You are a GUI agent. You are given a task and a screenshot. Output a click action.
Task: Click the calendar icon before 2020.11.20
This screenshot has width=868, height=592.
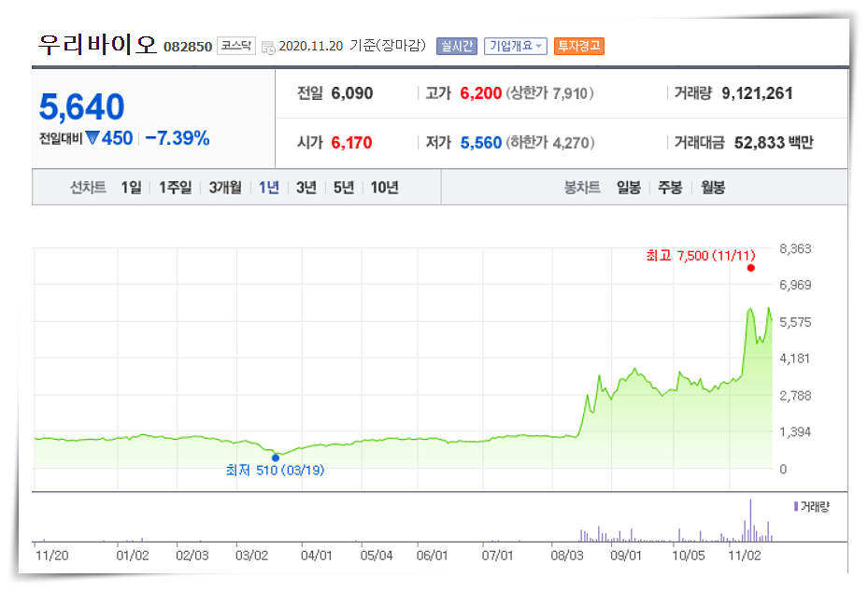pyautogui.click(x=268, y=48)
